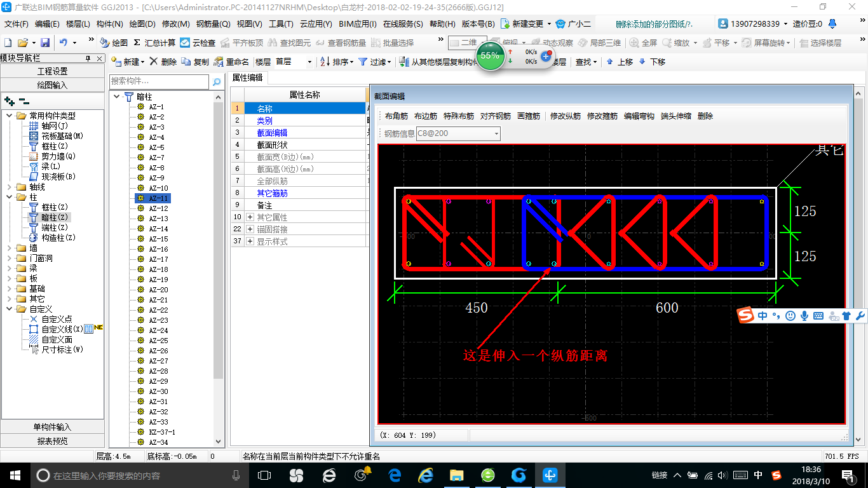Select 尺寸标注(W) tree item
This screenshot has height=488, width=868.
pos(56,349)
